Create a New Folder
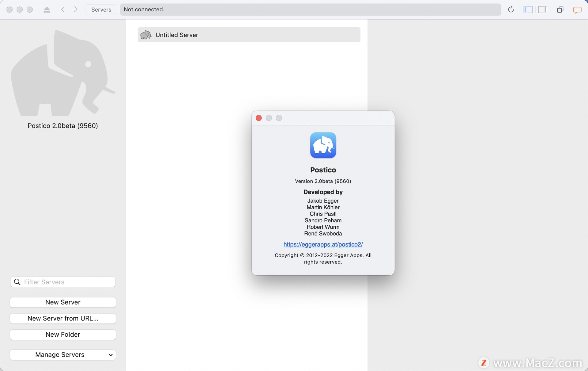This screenshot has height=371, width=588. (x=63, y=335)
